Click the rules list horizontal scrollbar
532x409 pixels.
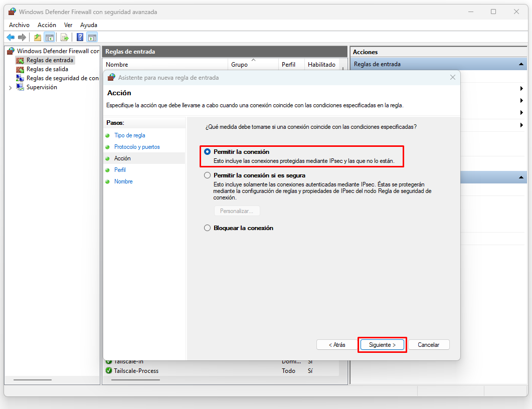click(x=136, y=380)
